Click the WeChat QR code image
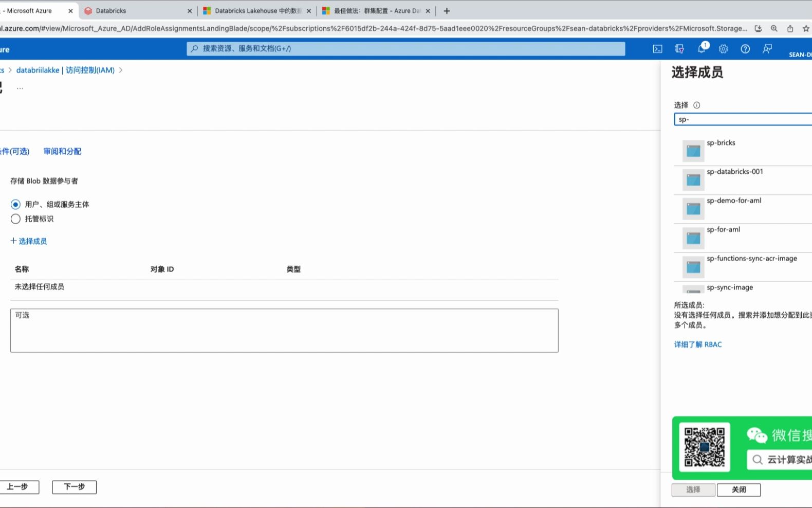 (705, 447)
